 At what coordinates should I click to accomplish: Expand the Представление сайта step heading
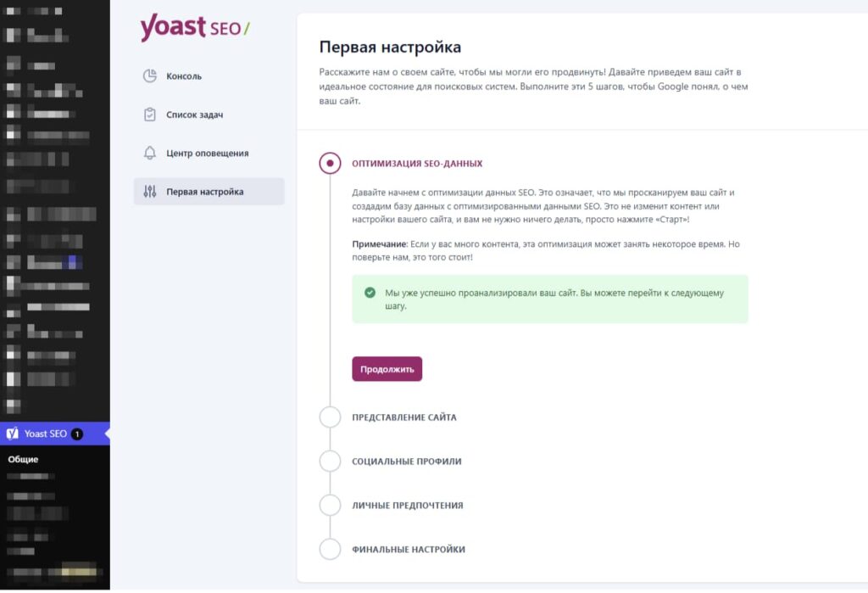404,417
